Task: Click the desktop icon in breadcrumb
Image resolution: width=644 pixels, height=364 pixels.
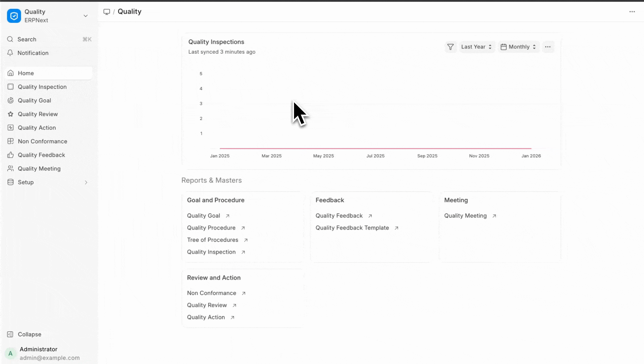Action: pos(107,12)
